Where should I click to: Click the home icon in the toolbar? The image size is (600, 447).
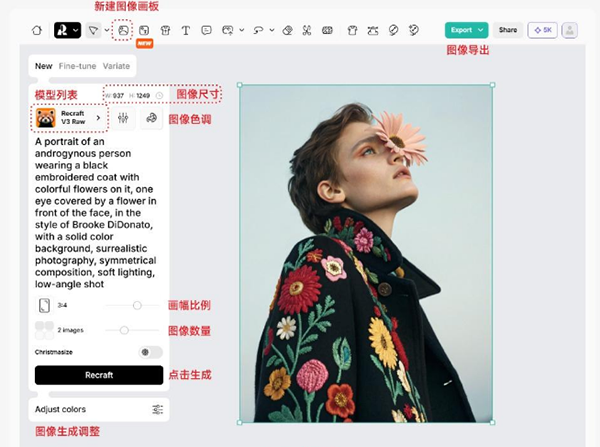pyautogui.click(x=36, y=30)
